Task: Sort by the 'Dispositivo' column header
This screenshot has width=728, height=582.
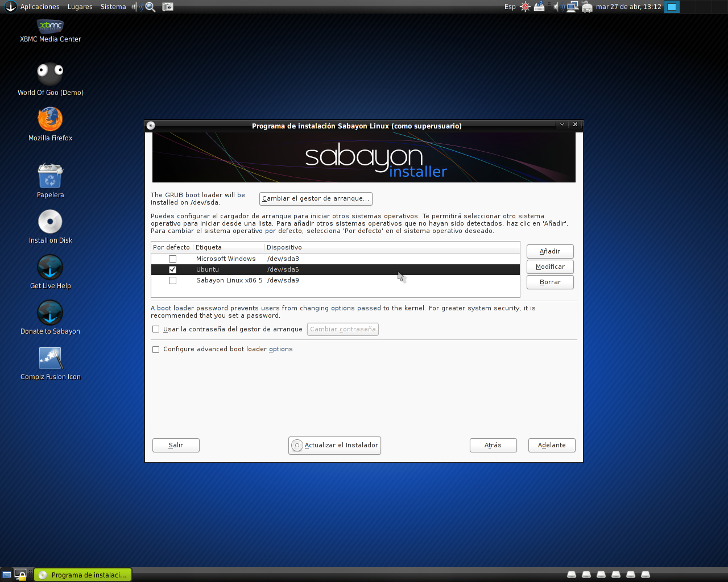Action: click(392, 247)
